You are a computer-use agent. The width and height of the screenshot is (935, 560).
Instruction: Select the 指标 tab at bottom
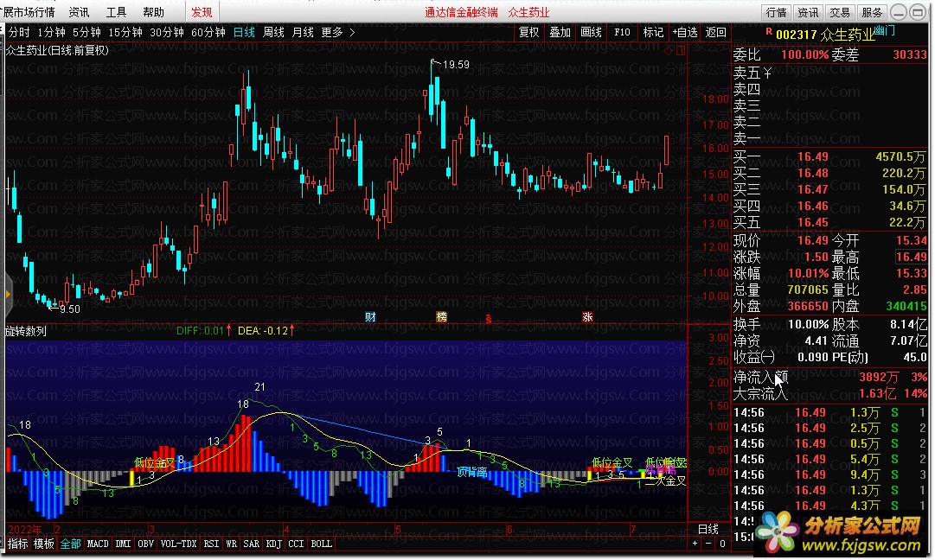pyautogui.click(x=18, y=544)
